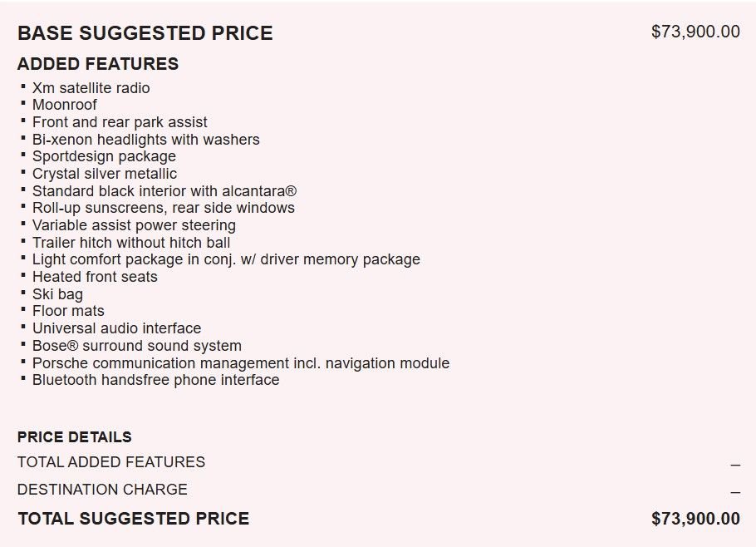756x547 pixels.
Task: Click the Base Suggested Price heading
Action: [145, 33]
